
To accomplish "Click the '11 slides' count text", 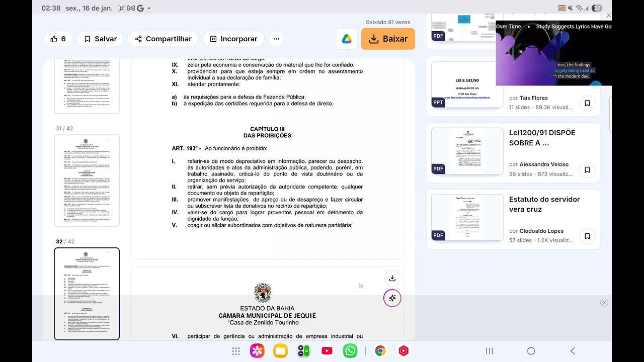I will point(520,107).
